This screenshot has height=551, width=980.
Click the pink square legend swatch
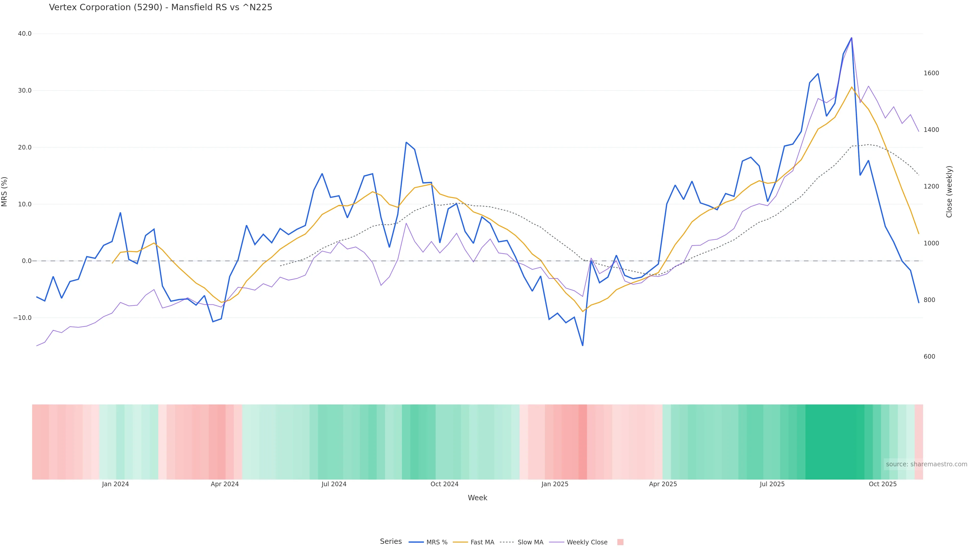(620, 542)
